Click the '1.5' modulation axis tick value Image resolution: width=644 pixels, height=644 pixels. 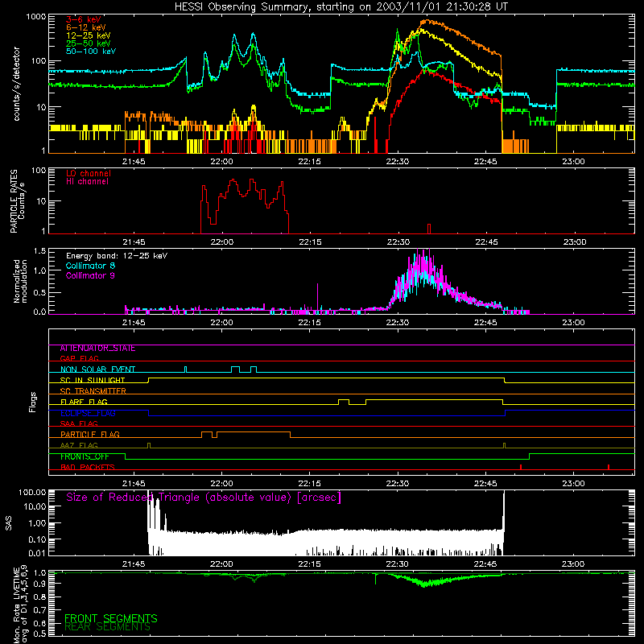point(39,251)
